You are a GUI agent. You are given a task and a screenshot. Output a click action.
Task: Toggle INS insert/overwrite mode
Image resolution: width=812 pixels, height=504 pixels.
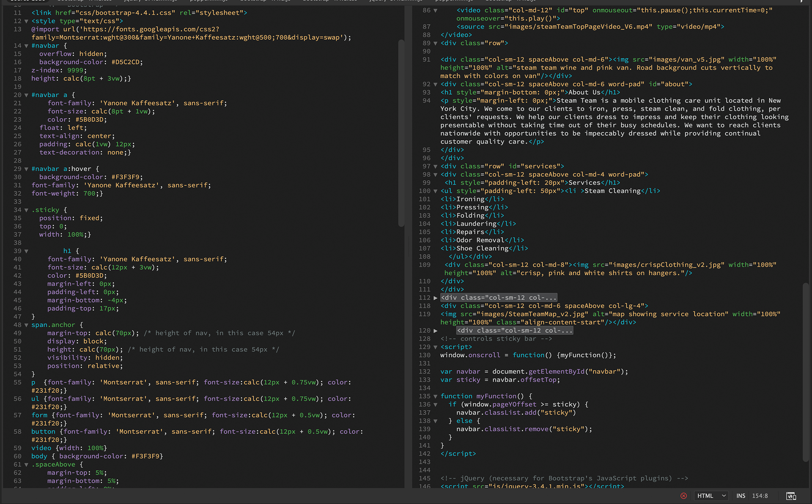tap(741, 496)
